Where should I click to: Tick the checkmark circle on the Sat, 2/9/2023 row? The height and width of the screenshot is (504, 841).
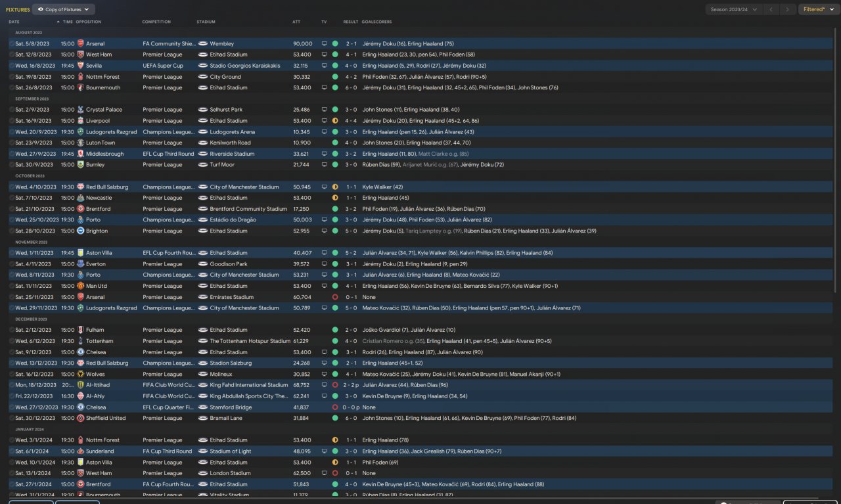coord(12,110)
